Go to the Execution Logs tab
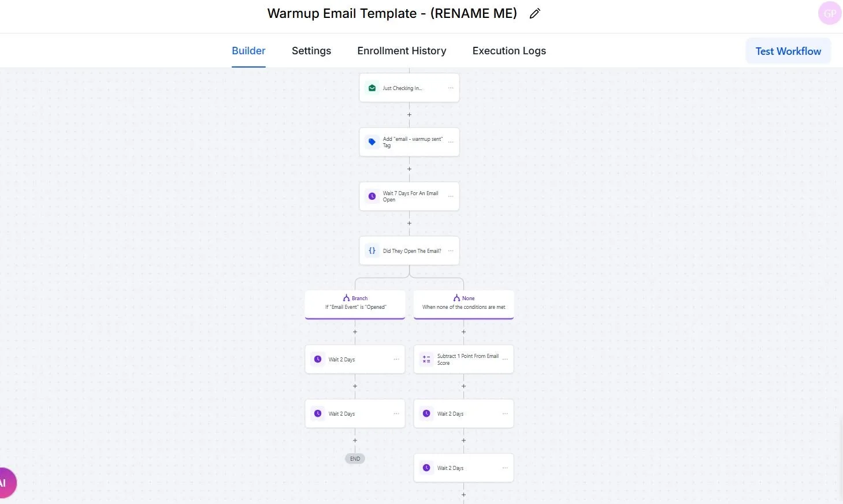The image size is (843, 504). (x=509, y=51)
